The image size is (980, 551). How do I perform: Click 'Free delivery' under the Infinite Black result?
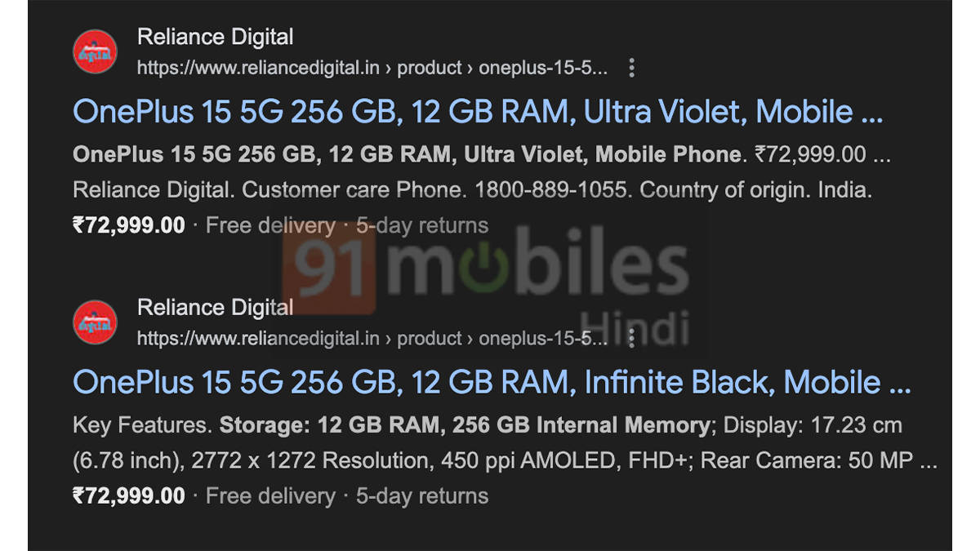(x=270, y=495)
